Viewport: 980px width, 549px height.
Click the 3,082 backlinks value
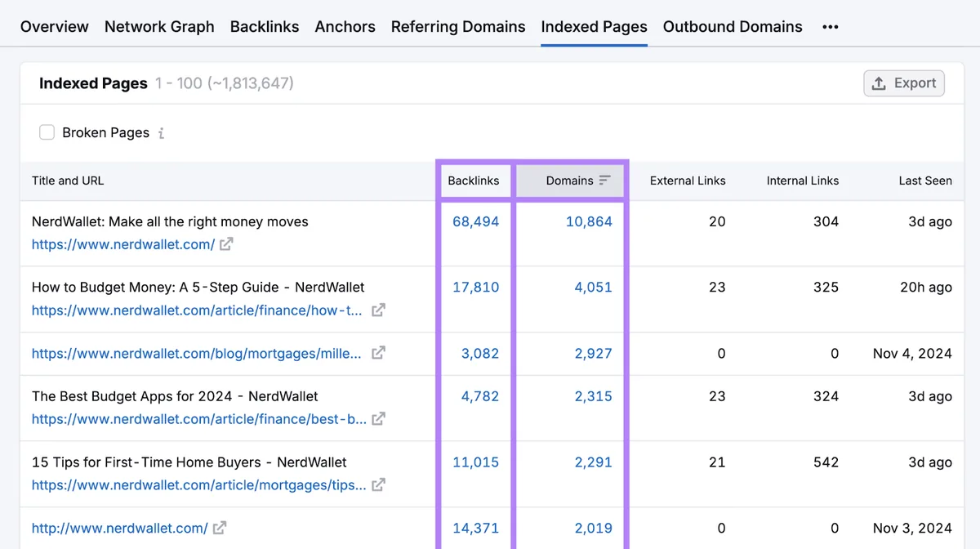pyautogui.click(x=480, y=354)
